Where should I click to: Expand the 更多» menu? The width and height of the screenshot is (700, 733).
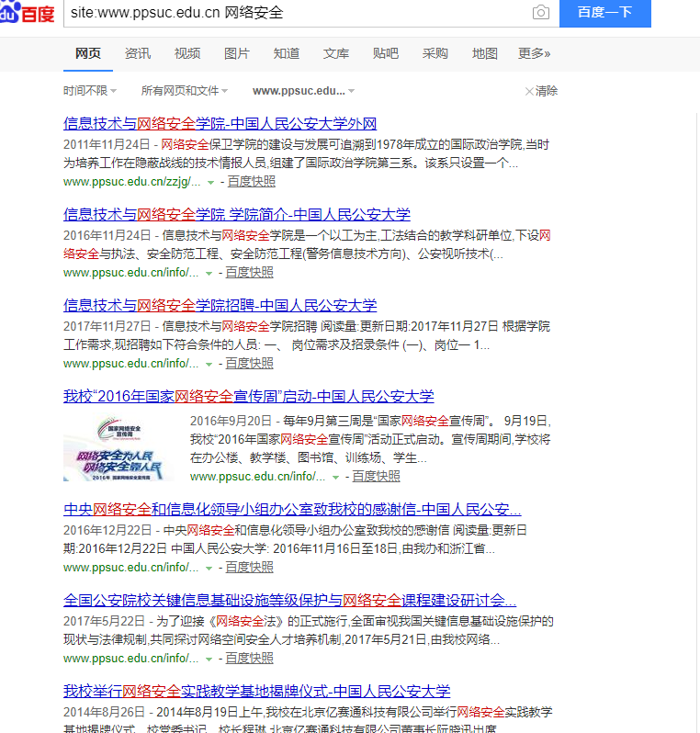pos(534,54)
